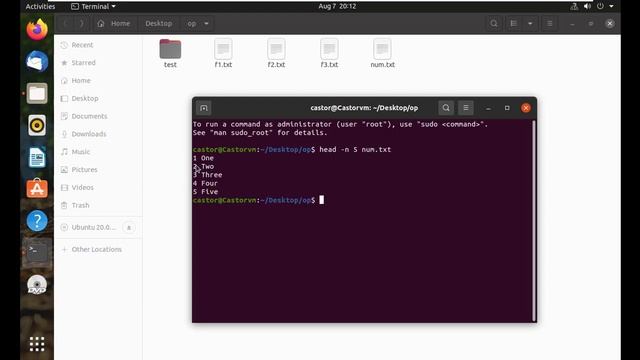The width and height of the screenshot is (640, 360).
Task: Open the terminal hamburger menu
Action: coord(466,108)
